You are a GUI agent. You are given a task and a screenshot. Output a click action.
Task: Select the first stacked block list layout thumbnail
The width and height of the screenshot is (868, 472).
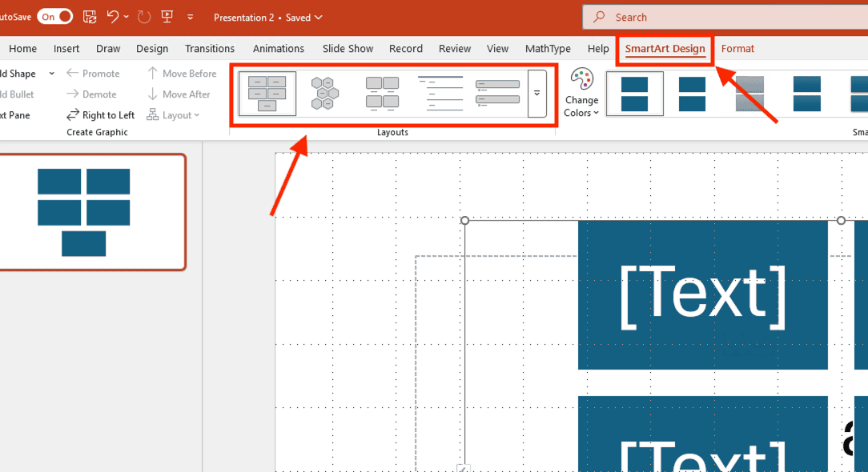click(267, 94)
